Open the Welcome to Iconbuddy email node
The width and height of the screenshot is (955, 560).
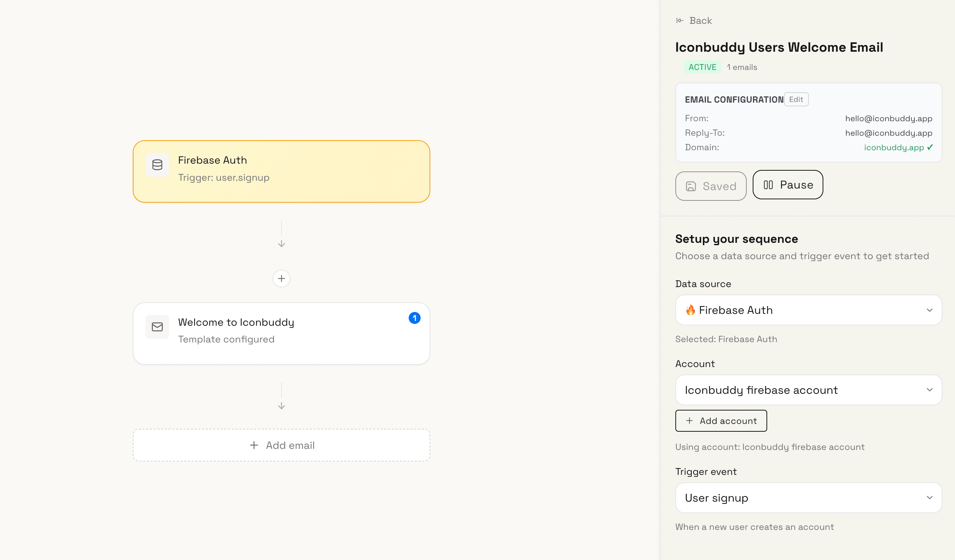point(281,334)
